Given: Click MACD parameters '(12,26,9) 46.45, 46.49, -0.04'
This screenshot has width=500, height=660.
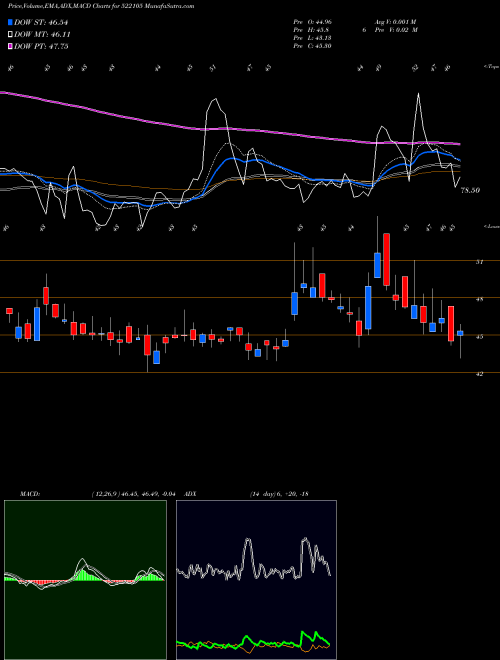Looking at the screenshot, I should pyautogui.click(x=136, y=494).
